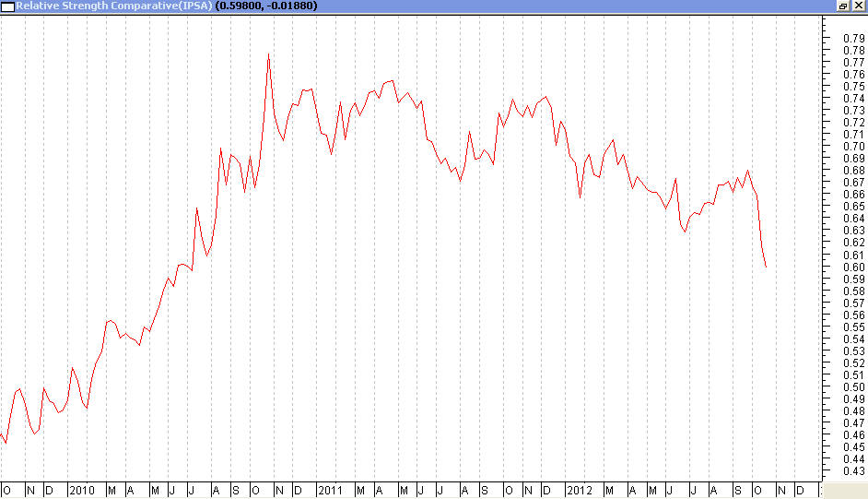The height and width of the screenshot is (499, 868).
Task: Click the 0.68 price scale label
Action: pyautogui.click(x=853, y=171)
